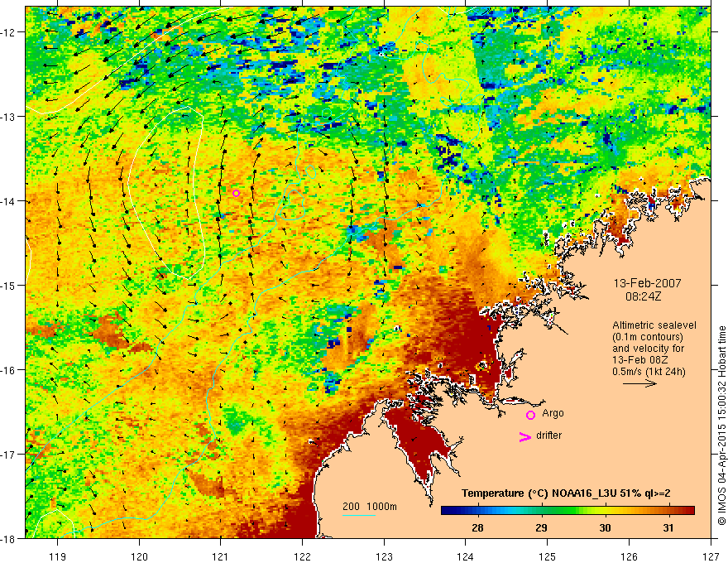Image resolution: width=728 pixels, height=563 pixels.
Task: Click the '200 1000m' depth legend label
Action: 370,507
